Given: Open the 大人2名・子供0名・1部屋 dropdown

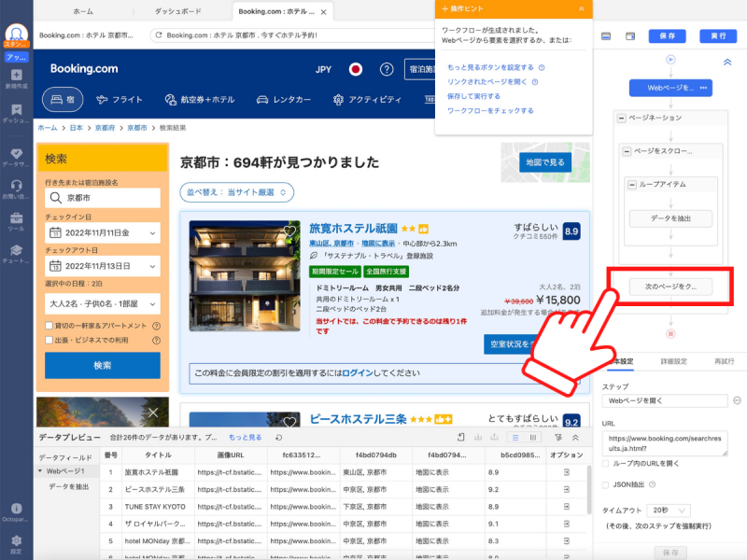Looking at the screenshot, I should (x=103, y=304).
